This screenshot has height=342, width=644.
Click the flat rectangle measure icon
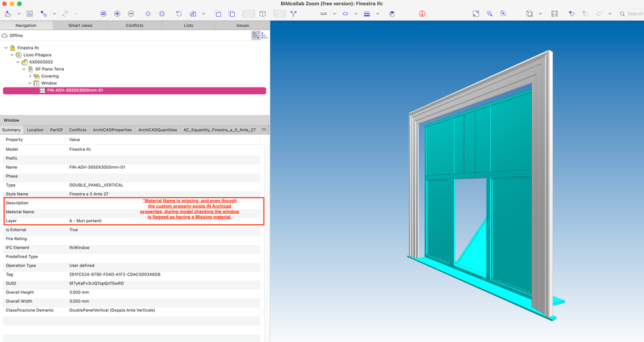point(324,14)
